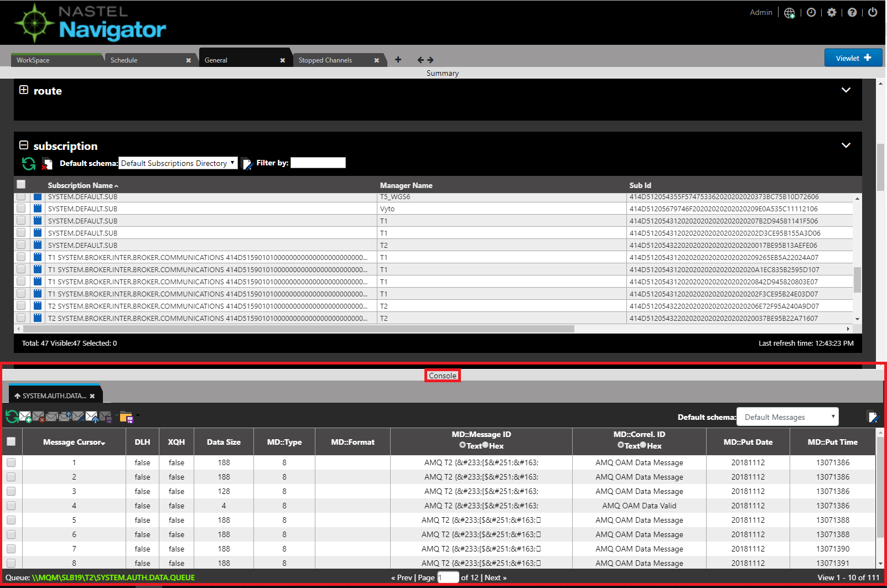This screenshot has height=588, width=887.
Task: Open the clock history icon in header
Action: click(811, 12)
